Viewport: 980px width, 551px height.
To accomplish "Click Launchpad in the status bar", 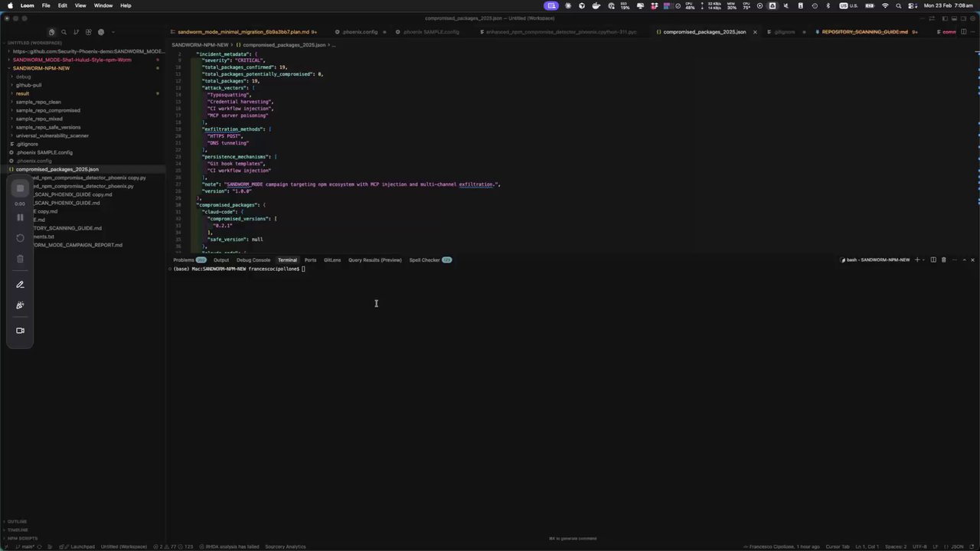I will [79, 546].
